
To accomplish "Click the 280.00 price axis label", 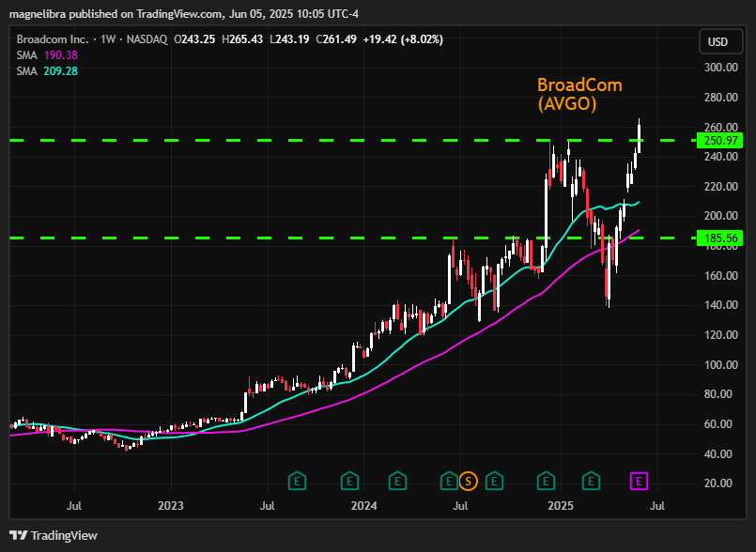I will (721, 98).
